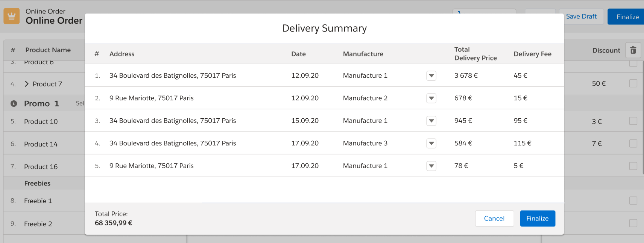This screenshot has height=243, width=644.
Task: Click the trash icon in the Discount column header
Action: (633, 50)
